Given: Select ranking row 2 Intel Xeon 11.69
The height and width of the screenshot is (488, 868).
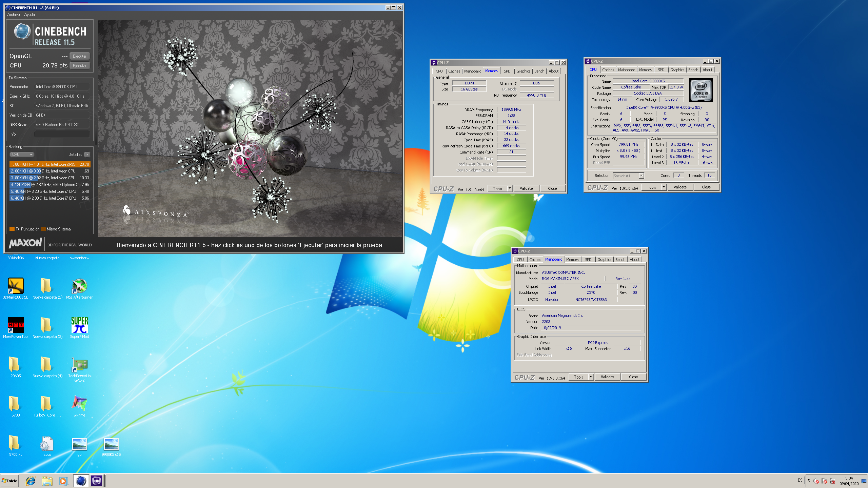Looking at the screenshot, I should (x=50, y=171).
